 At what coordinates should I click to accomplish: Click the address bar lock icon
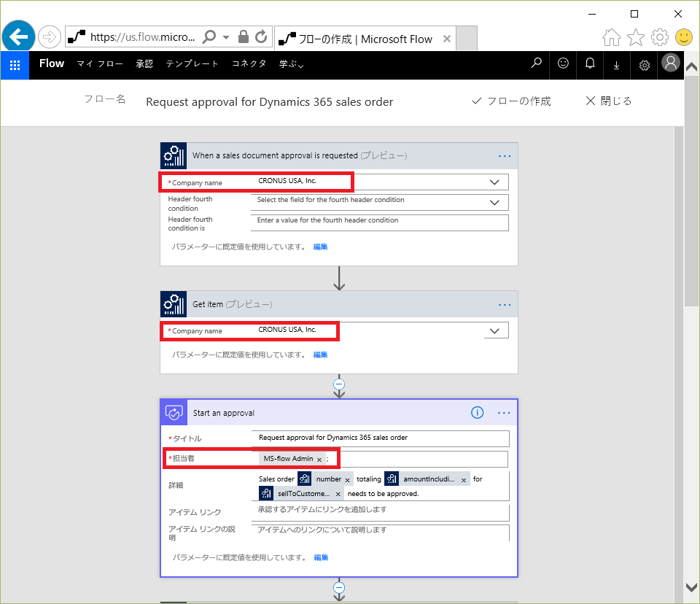click(244, 36)
